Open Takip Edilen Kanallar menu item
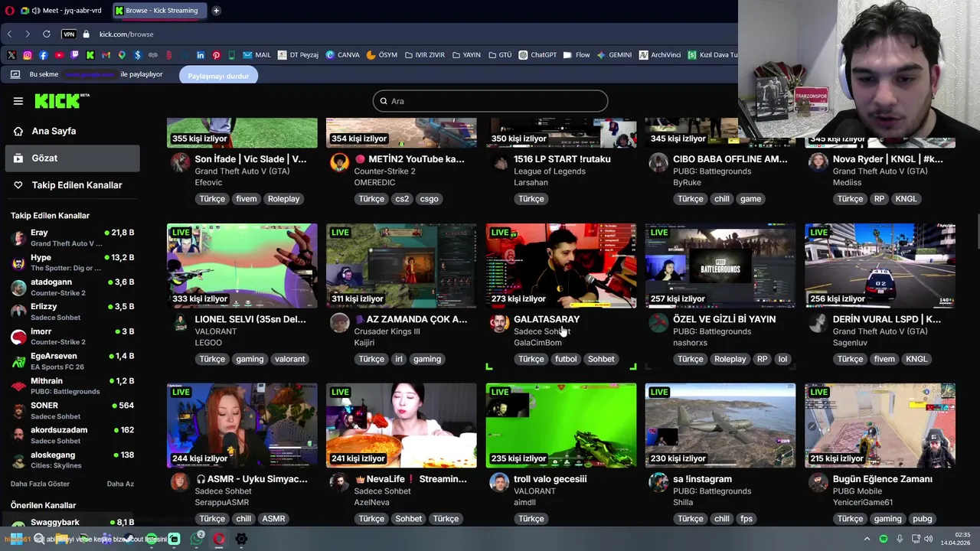The image size is (980, 551). click(70, 185)
